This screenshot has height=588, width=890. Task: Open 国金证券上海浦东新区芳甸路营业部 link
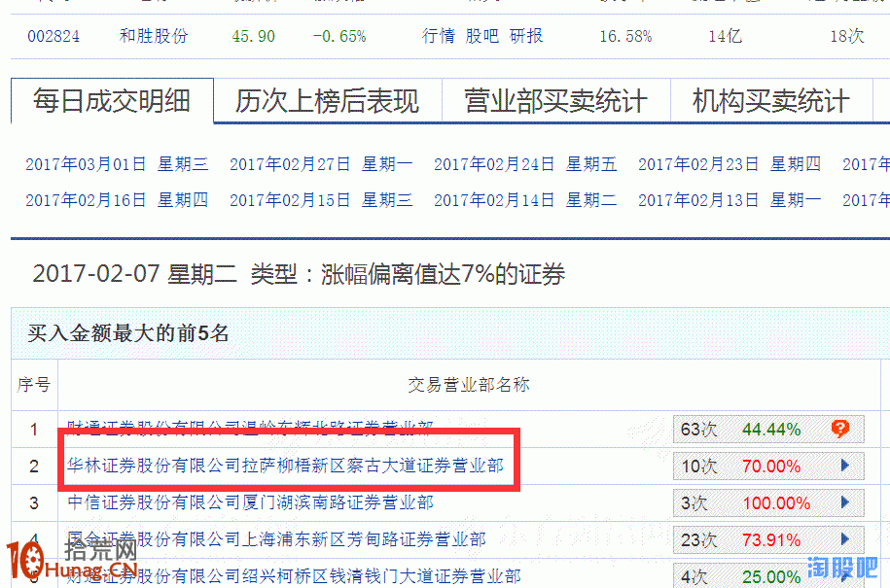[x=276, y=539]
